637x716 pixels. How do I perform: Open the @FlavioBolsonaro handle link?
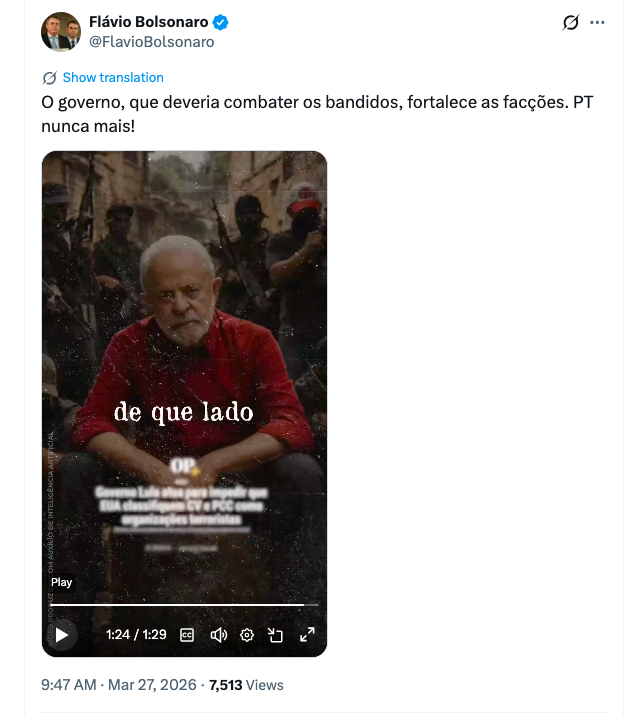[152, 42]
